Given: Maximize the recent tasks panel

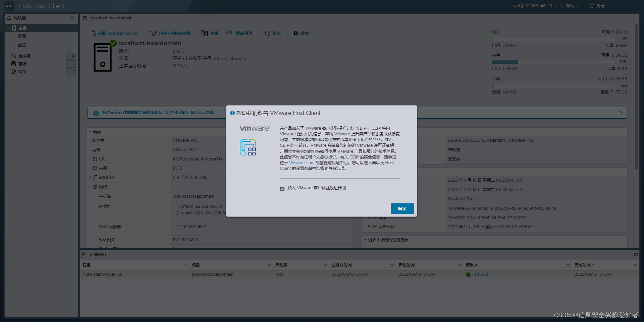Looking at the screenshot, I should coord(636,255).
